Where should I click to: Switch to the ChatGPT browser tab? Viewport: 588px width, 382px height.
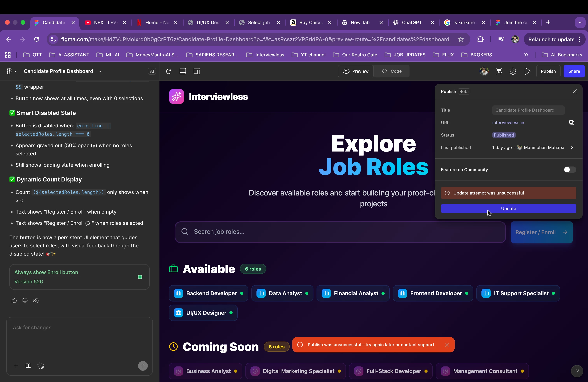point(412,23)
